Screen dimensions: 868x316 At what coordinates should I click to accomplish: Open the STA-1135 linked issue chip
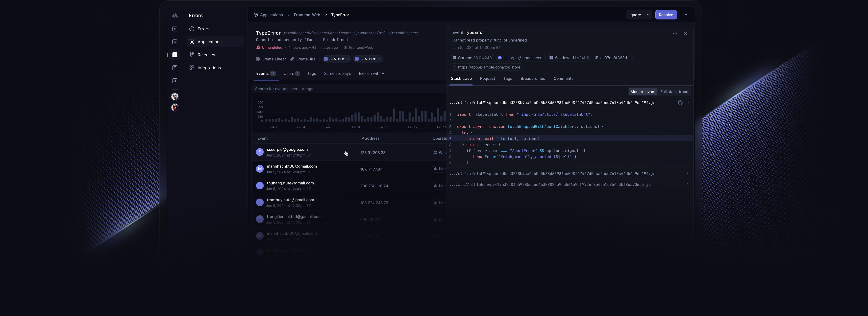337,59
